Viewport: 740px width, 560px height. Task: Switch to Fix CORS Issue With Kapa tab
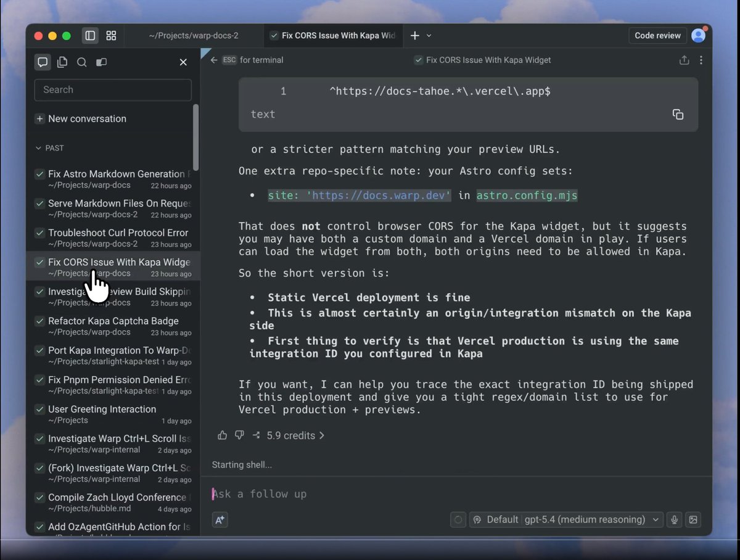334,36
